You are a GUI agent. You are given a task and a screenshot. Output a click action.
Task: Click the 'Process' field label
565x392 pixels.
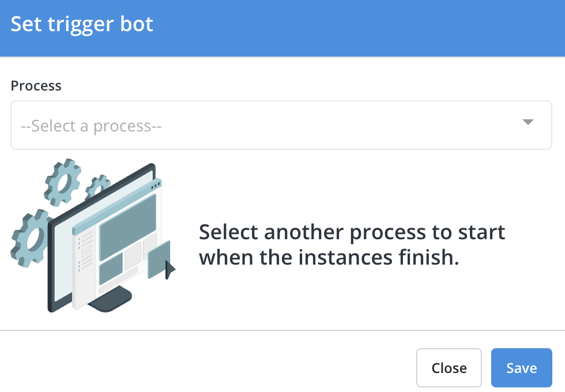tap(36, 85)
